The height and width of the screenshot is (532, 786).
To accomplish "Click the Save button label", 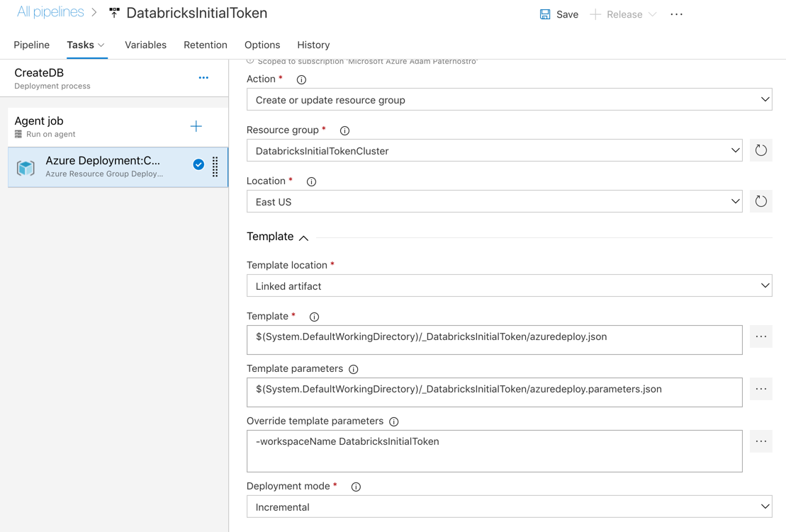I will click(568, 15).
